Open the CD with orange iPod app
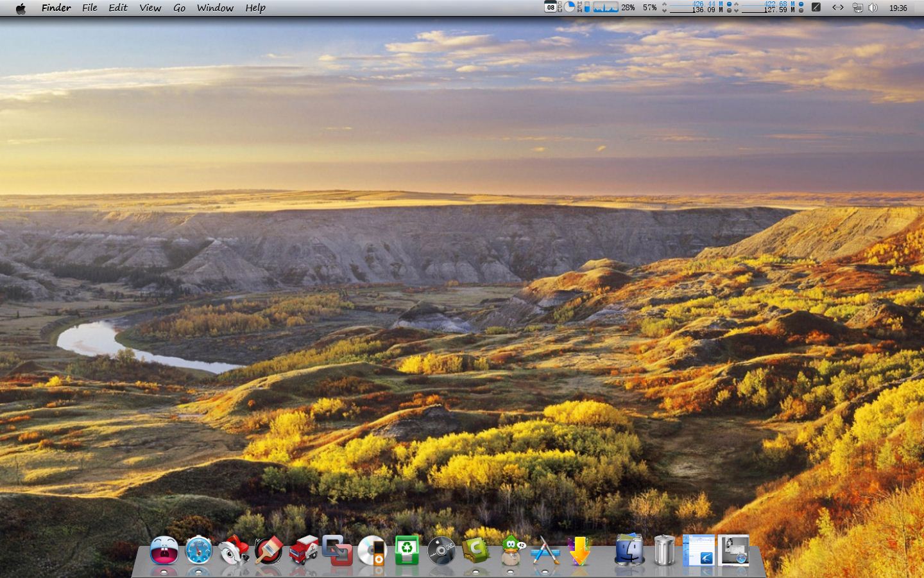This screenshot has height=578, width=924. tap(372, 550)
